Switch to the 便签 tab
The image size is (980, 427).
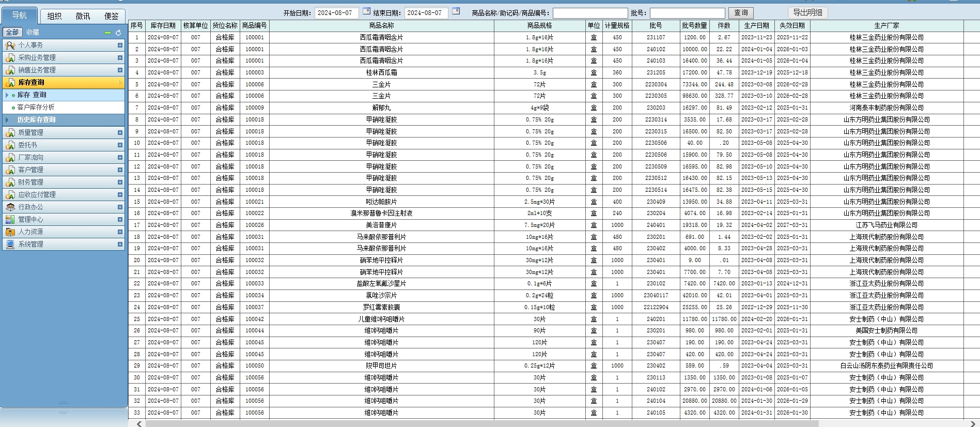coord(111,17)
